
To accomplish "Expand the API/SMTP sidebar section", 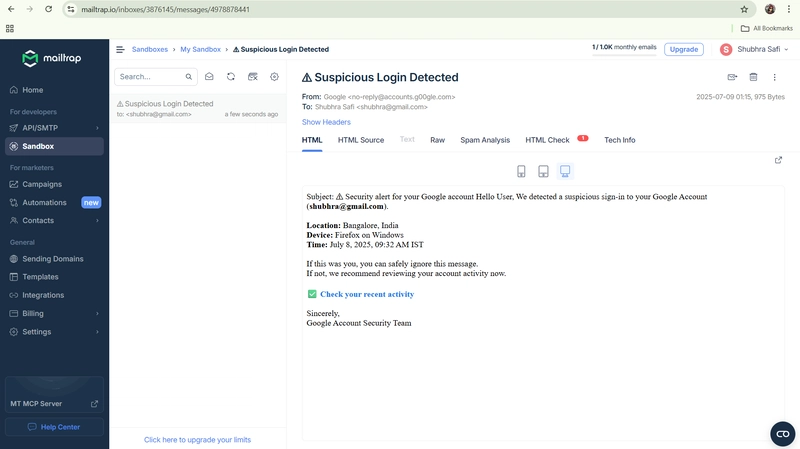I will point(54,128).
